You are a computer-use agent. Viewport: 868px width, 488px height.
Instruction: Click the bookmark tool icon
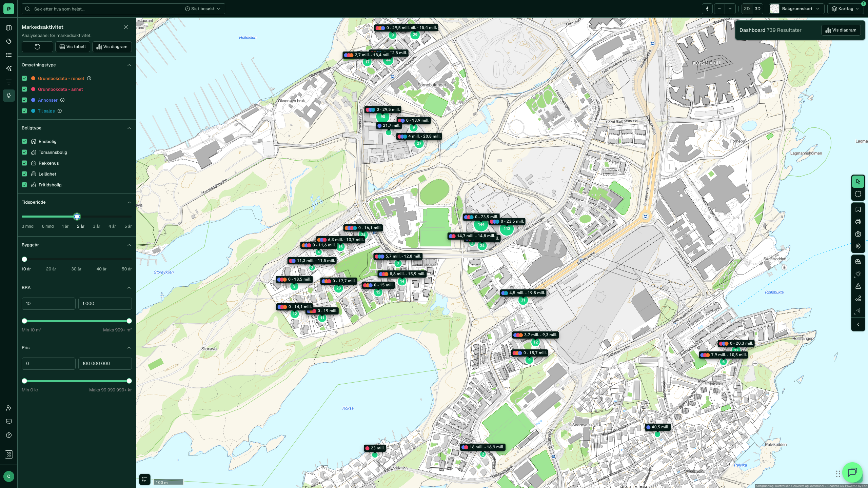(858, 210)
